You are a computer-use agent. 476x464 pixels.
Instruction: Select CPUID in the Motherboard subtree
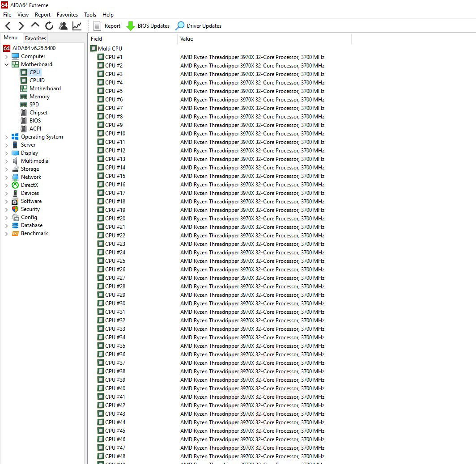pyautogui.click(x=37, y=80)
